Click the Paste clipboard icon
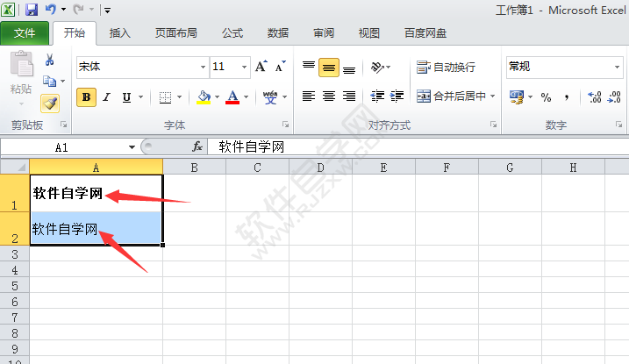 coord(22,64)
